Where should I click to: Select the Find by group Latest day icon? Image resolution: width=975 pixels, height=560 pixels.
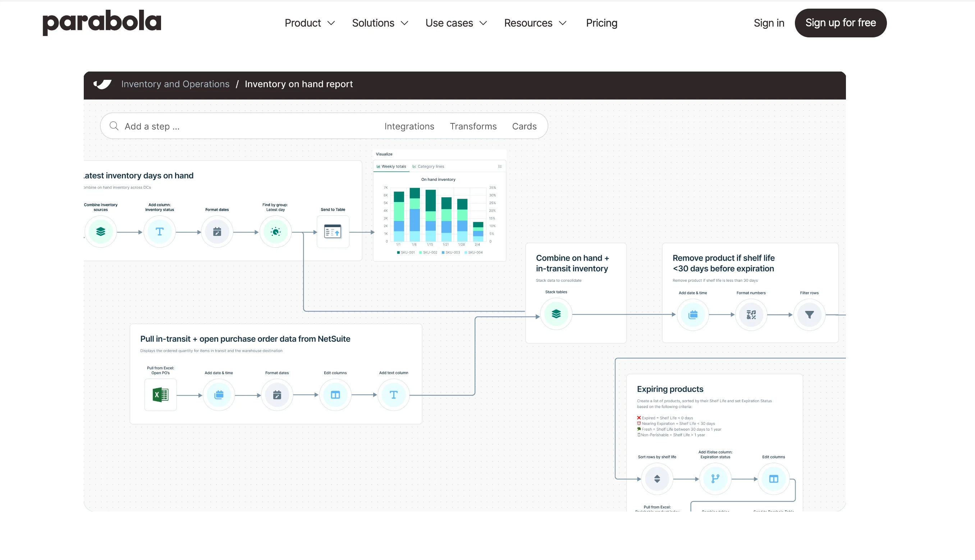pyautogui.click(x=275, y=231)
